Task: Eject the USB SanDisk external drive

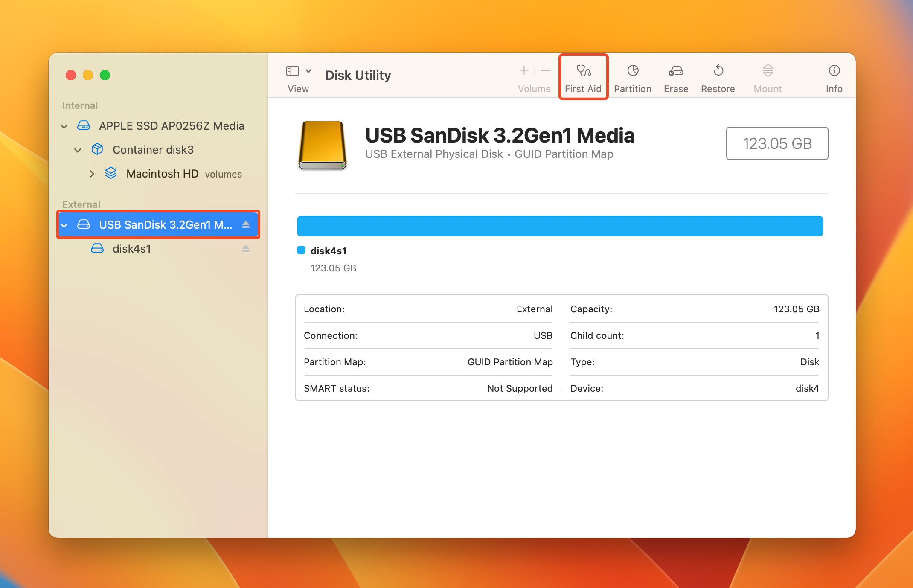Action: pyautogui.click(x=246, y=224)
